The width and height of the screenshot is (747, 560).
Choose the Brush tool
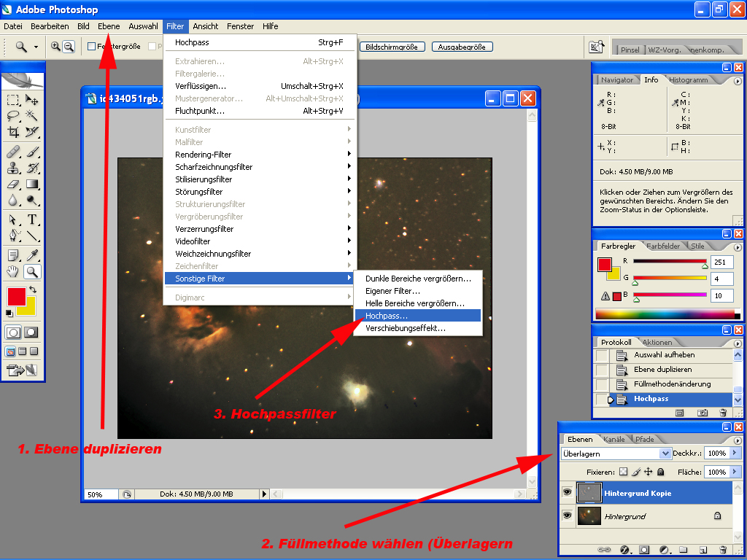point(32,152)
